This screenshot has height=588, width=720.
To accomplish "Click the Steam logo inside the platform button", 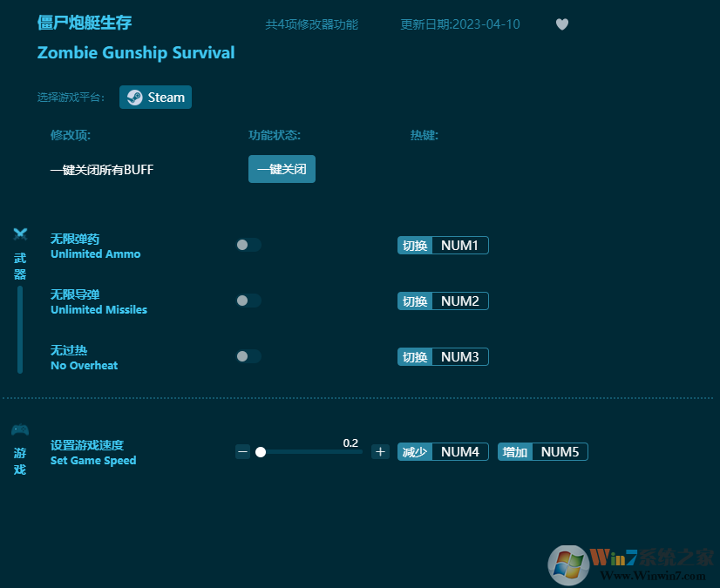I will (134, 97).
